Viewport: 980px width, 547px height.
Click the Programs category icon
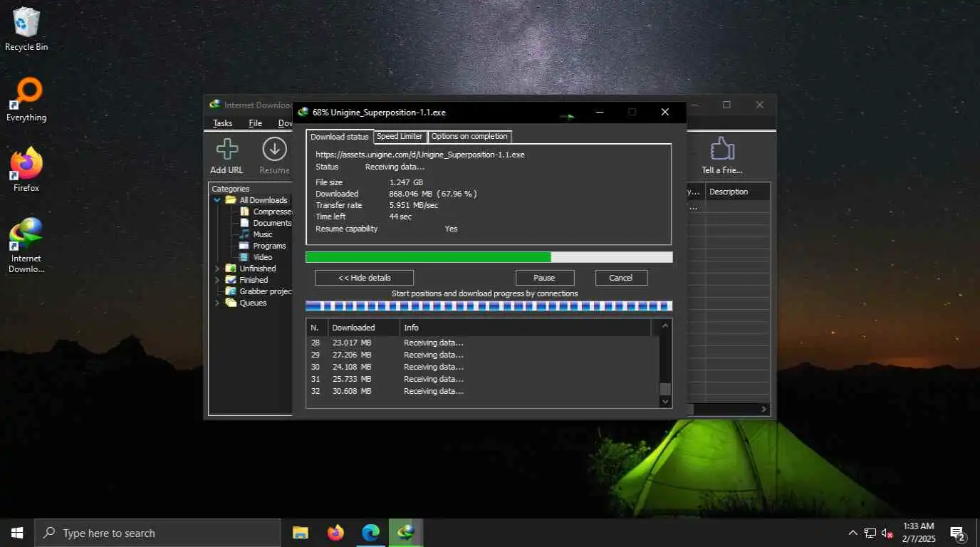pos(244,246)
